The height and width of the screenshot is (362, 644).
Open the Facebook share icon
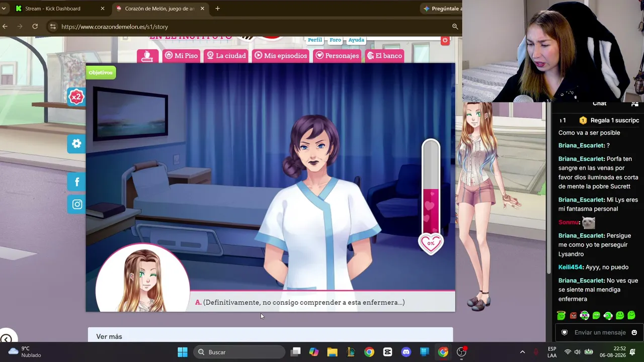[76, 182]
